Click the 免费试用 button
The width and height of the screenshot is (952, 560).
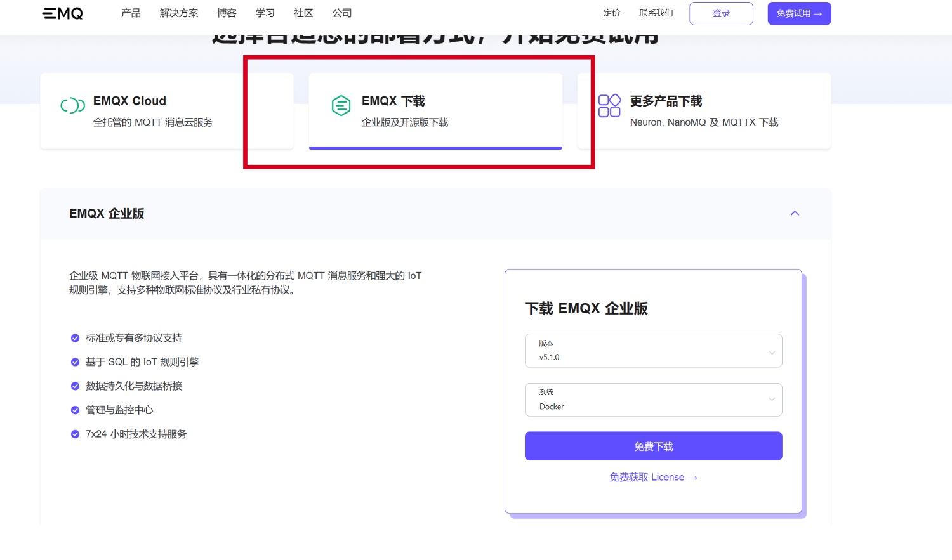click(799, 13)
